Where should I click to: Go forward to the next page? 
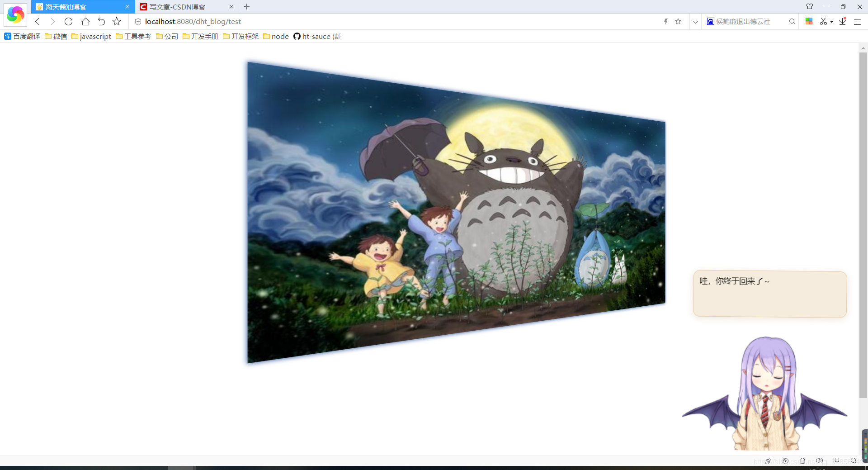52,21
